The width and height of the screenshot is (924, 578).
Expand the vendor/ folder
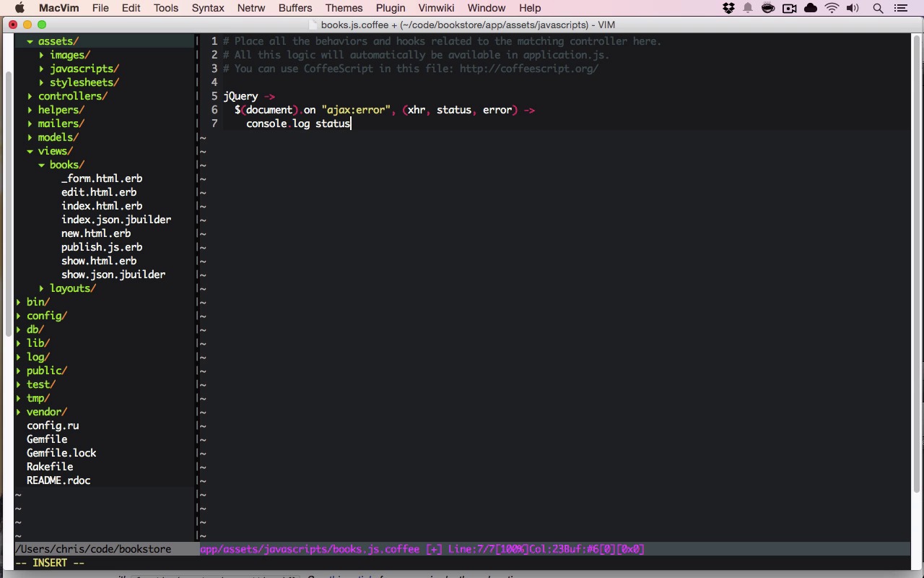tap(18, 412)
